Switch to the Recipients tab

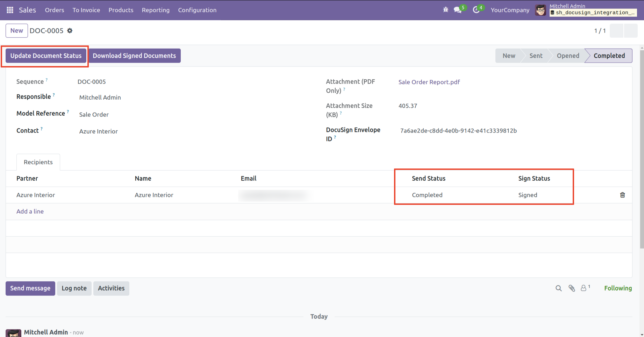click(x=38, y=162)
